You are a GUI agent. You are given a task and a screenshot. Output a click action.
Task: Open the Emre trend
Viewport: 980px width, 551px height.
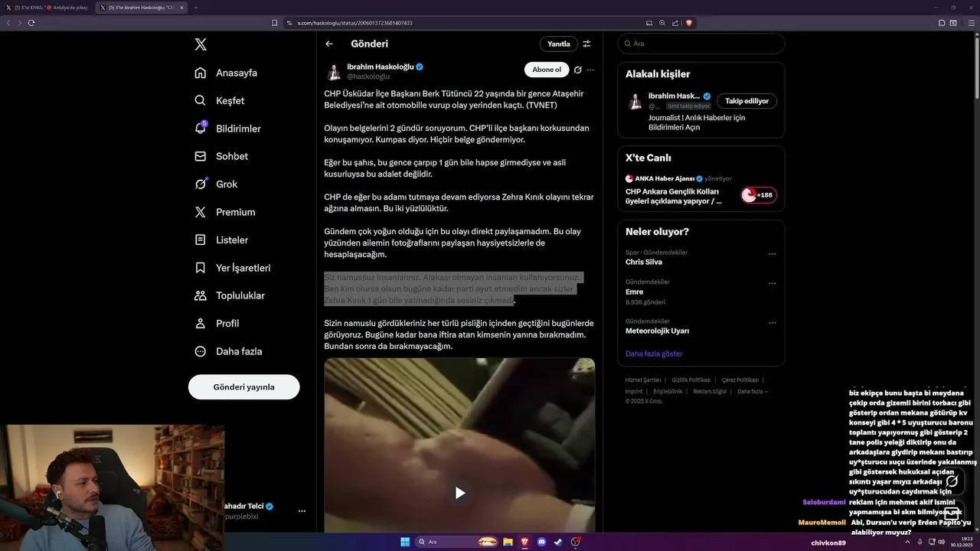(x=634, y=292)
